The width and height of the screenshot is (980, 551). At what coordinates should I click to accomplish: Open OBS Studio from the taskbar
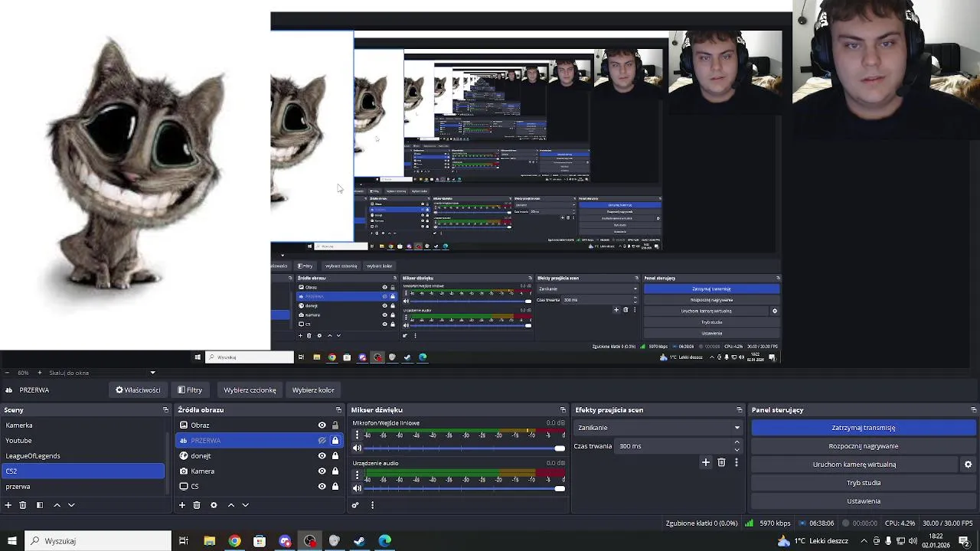click(309, 541)
